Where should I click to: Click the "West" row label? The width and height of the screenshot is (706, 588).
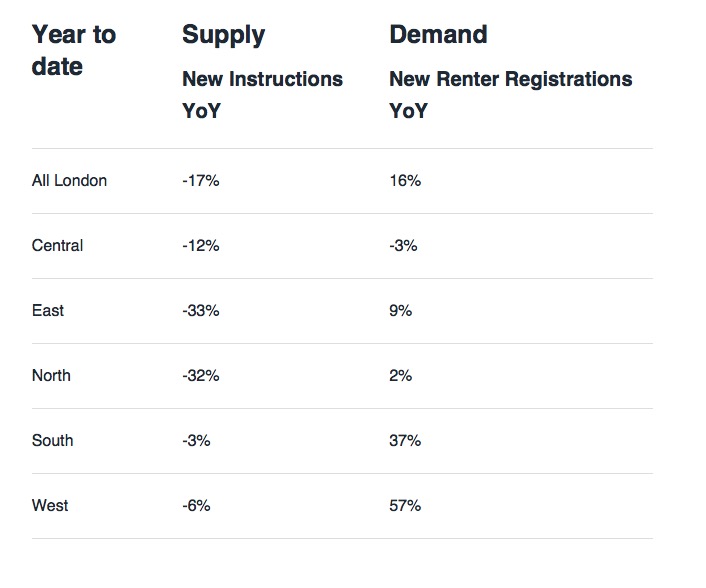50,506
